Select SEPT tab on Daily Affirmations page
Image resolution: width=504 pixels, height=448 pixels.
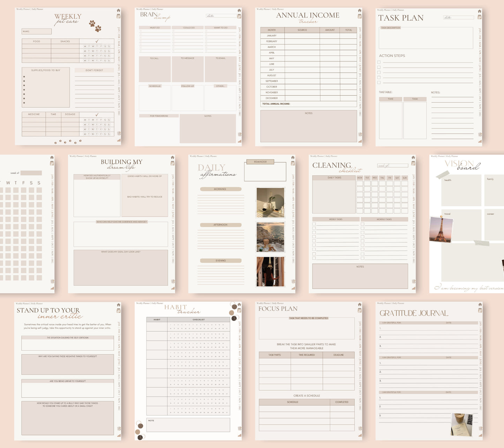pyautogui.click(x=293, y=237)
